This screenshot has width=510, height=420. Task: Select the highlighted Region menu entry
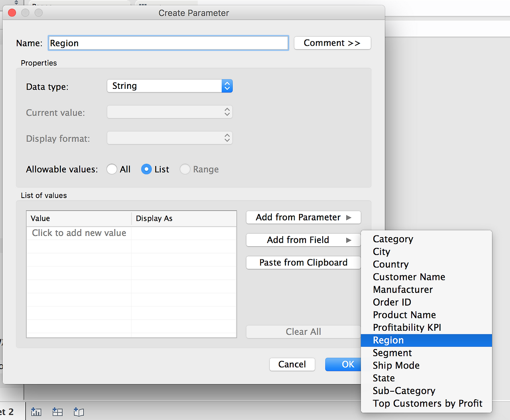click(x=426, y=340)
